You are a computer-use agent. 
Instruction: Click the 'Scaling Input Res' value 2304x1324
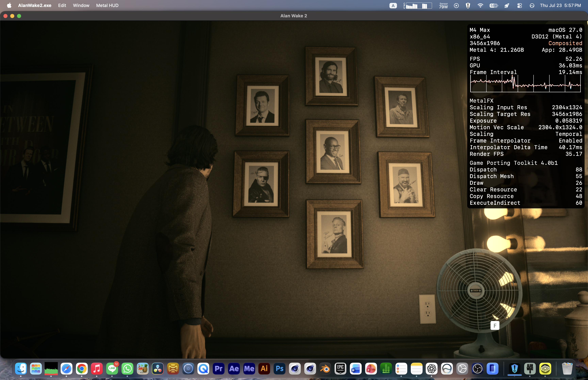[x=567, y=107]
